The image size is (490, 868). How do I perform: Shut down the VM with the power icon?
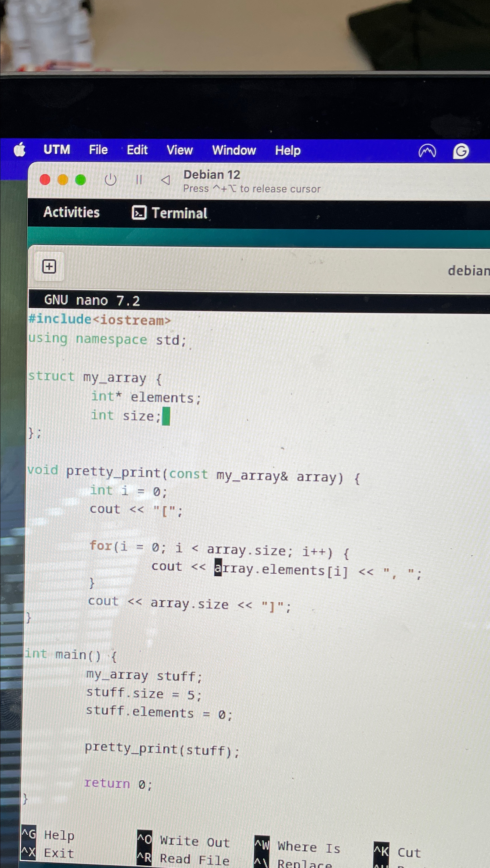tap(111, 180)
